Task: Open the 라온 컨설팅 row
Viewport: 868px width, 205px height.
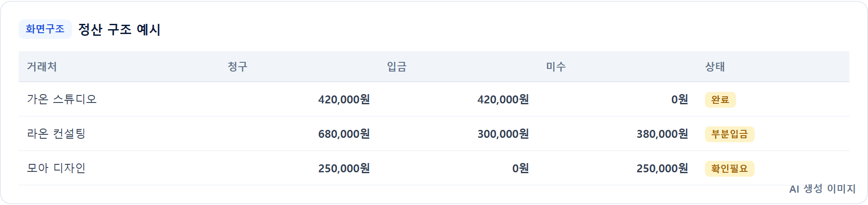Action: [434, 134]
